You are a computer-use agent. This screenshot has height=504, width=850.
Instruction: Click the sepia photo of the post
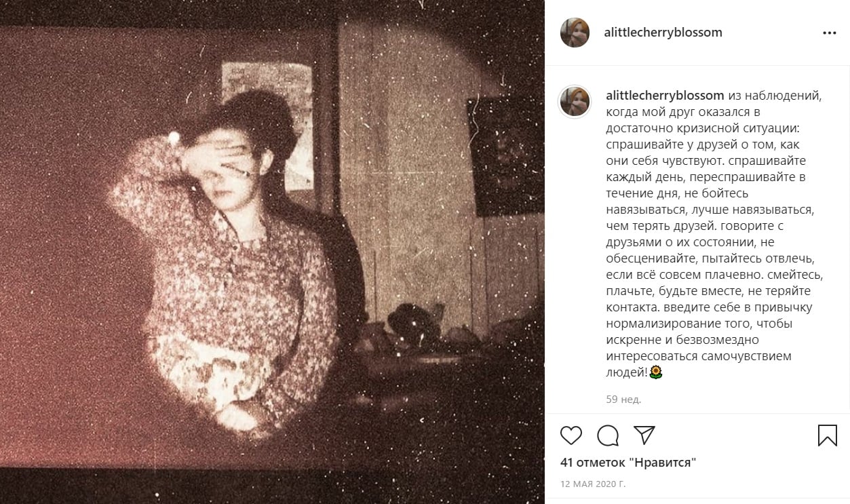point(272,252)
